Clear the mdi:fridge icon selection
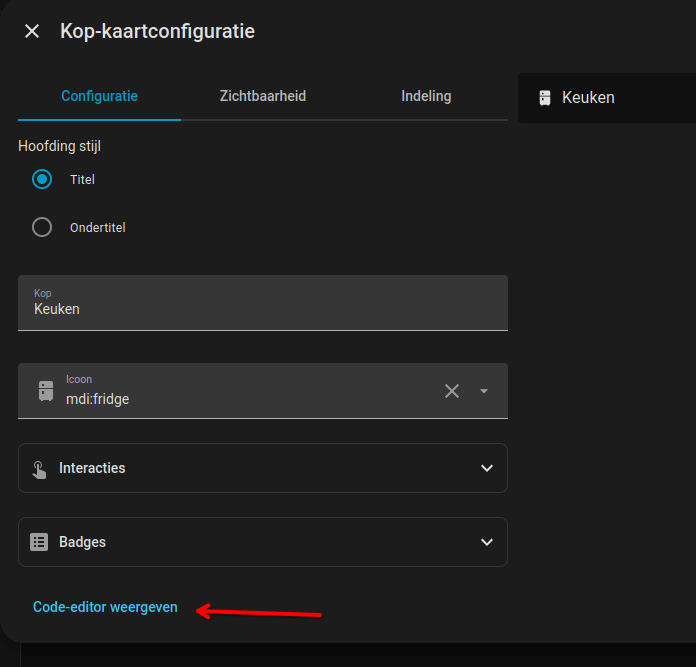Screen dimensions: 696x667 (x=452, y=391)
